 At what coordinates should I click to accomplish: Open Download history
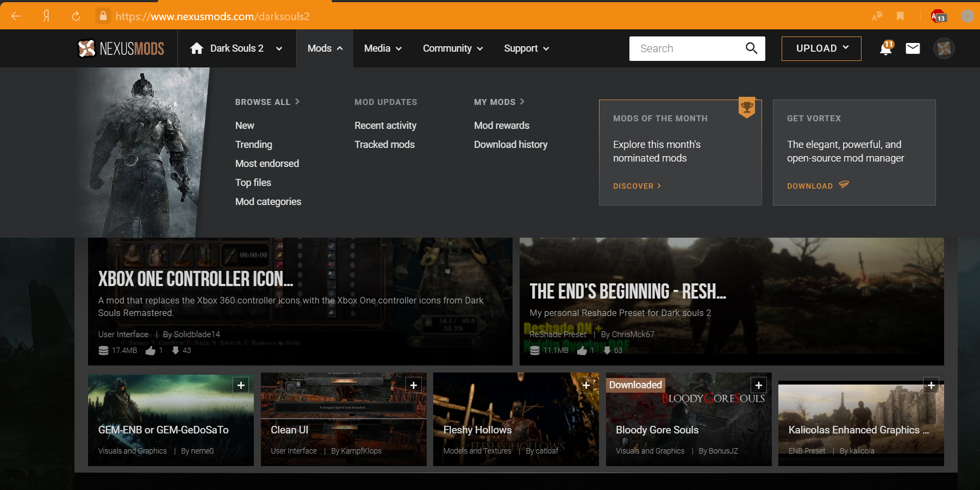click(510, 145)
